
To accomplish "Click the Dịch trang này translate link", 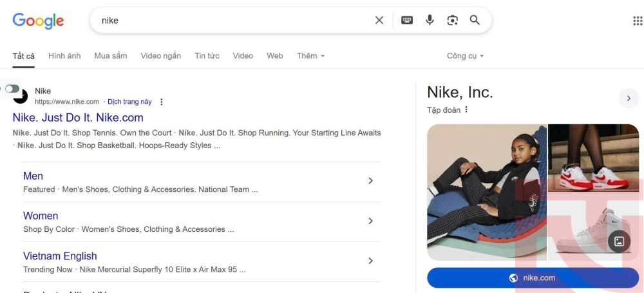I will click(130, 102).
